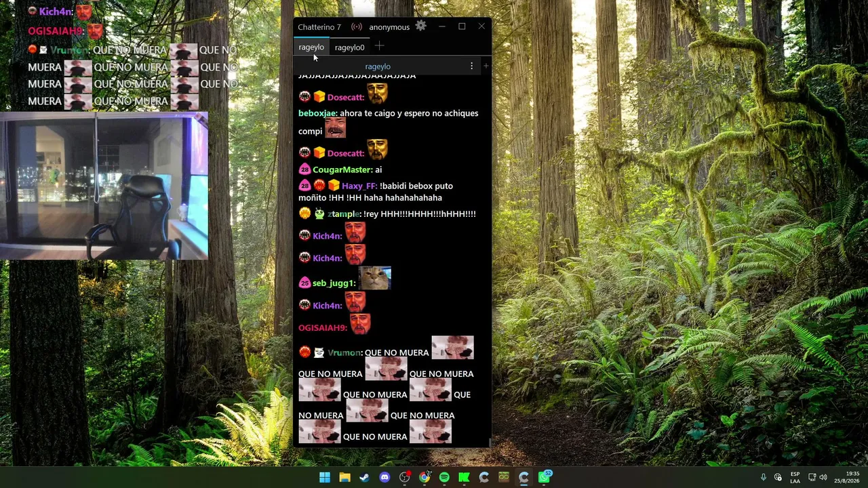Click CougarMaster's message text "ai"

(x=378, y=169)
